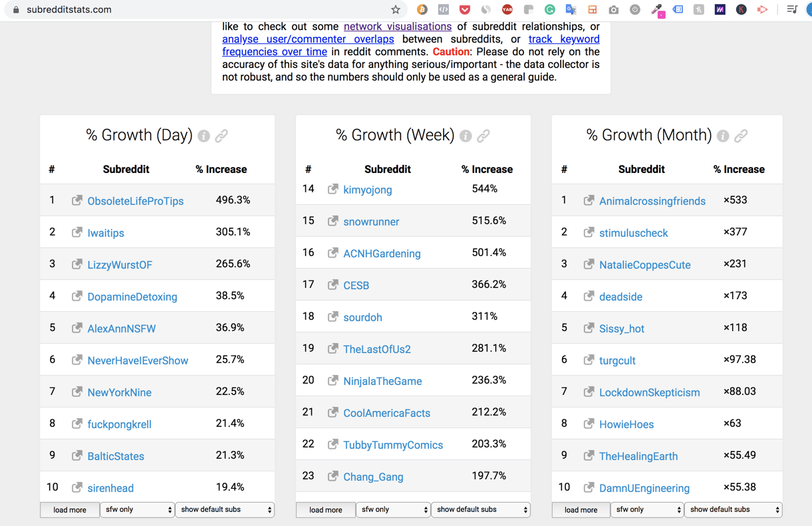
Task: Open 'show default subs' dropdown in Day panel
Action: [225, 509]
